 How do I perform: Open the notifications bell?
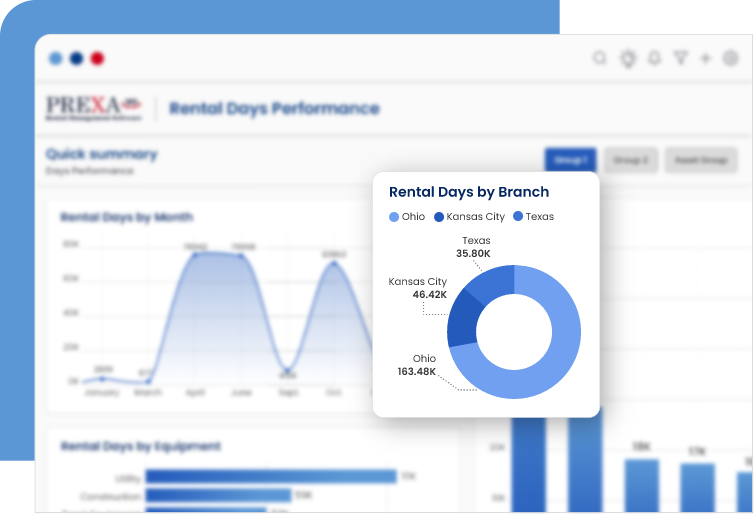click(654, 59)
